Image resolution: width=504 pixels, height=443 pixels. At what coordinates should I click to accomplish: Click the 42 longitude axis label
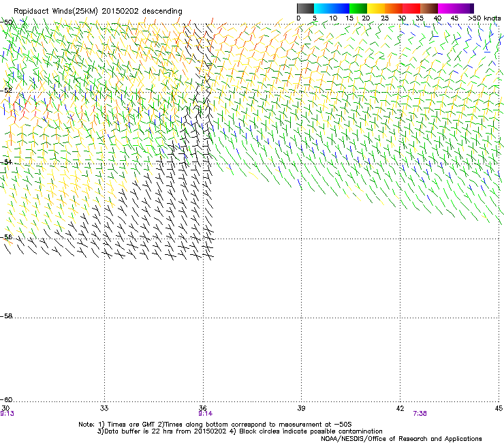click(400, 408)
